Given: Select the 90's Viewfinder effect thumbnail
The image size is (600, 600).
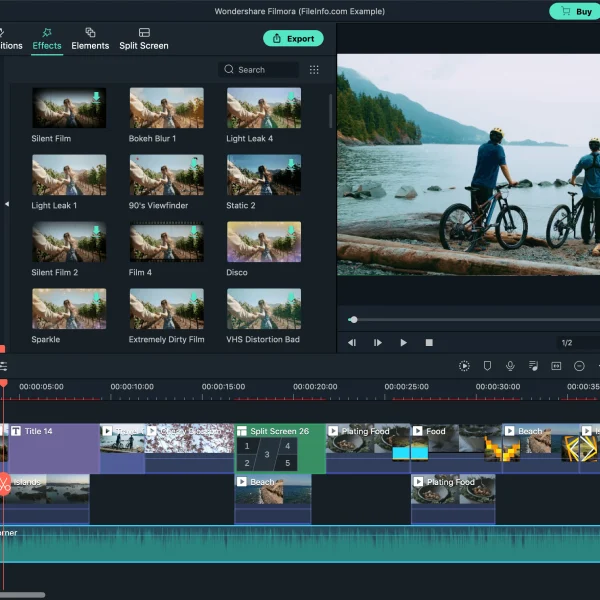Looking at the screenshot, I should (x=166, y=175).
